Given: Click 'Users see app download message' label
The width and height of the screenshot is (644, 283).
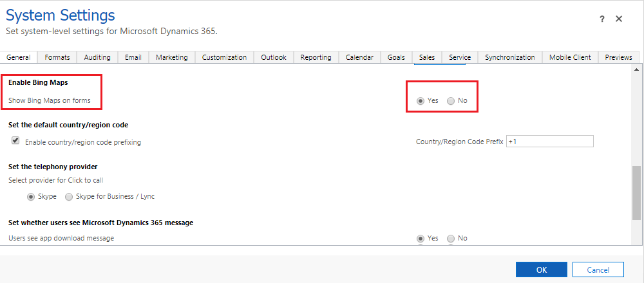Looking at the screenshot, I should tap(61, 238).
